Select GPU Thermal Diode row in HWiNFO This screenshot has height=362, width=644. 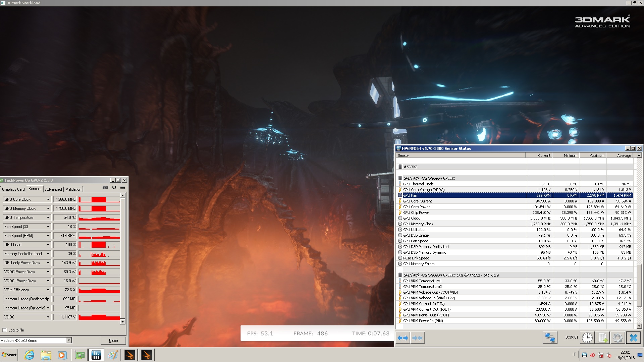pyautogui.click(x=515, y=184)
